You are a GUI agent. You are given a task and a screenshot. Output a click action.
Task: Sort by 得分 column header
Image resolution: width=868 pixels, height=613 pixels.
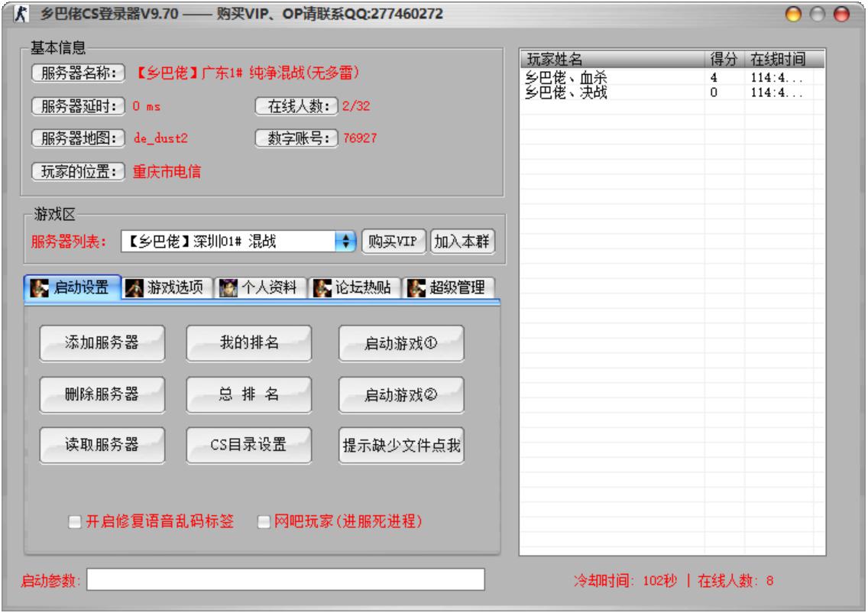pos(724,60)
